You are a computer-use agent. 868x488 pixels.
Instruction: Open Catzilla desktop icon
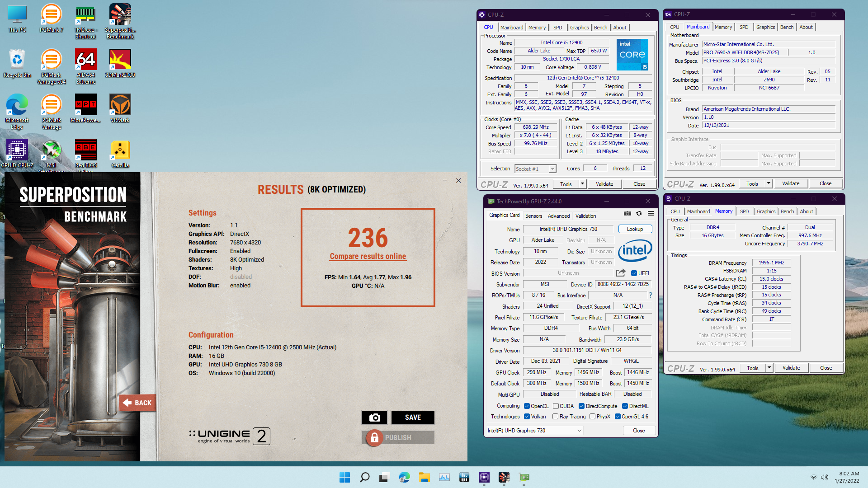(x=120, y=154)
